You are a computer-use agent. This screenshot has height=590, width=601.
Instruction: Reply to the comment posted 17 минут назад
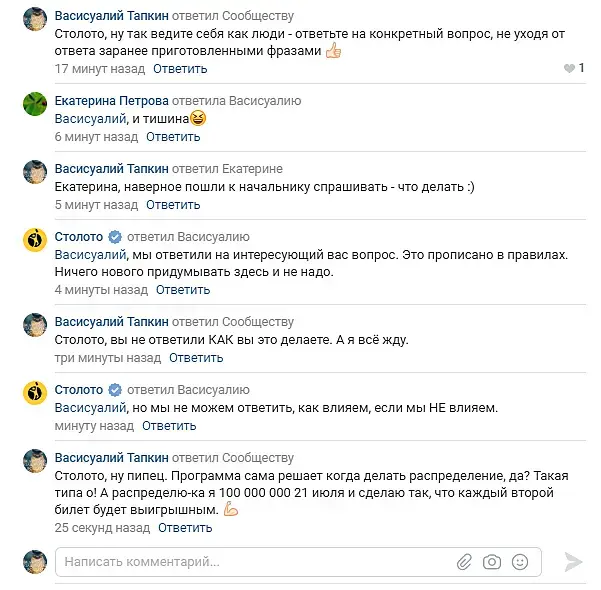pyautogui.click(x=180, y=69)
